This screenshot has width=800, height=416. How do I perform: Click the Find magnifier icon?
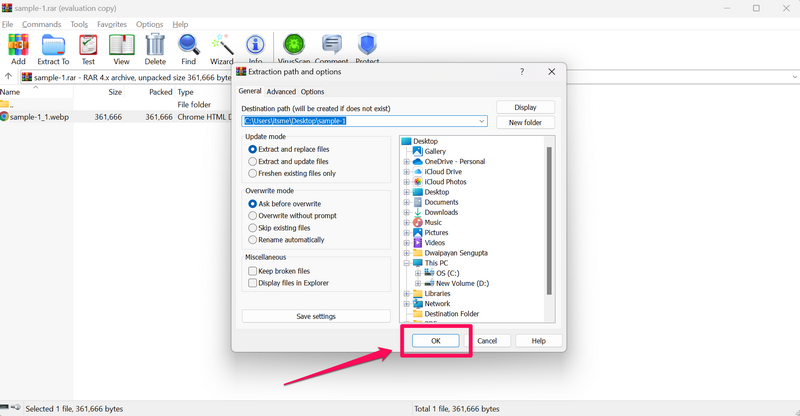[x=188, y=45]
